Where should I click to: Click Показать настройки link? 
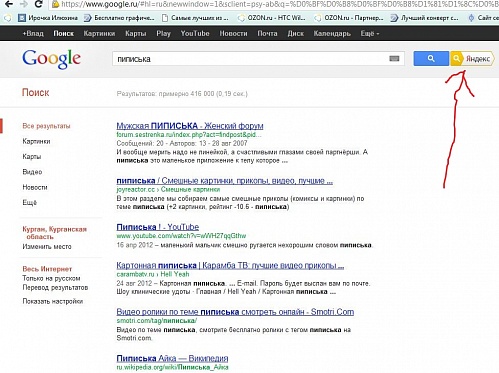(x=53, y=301)
